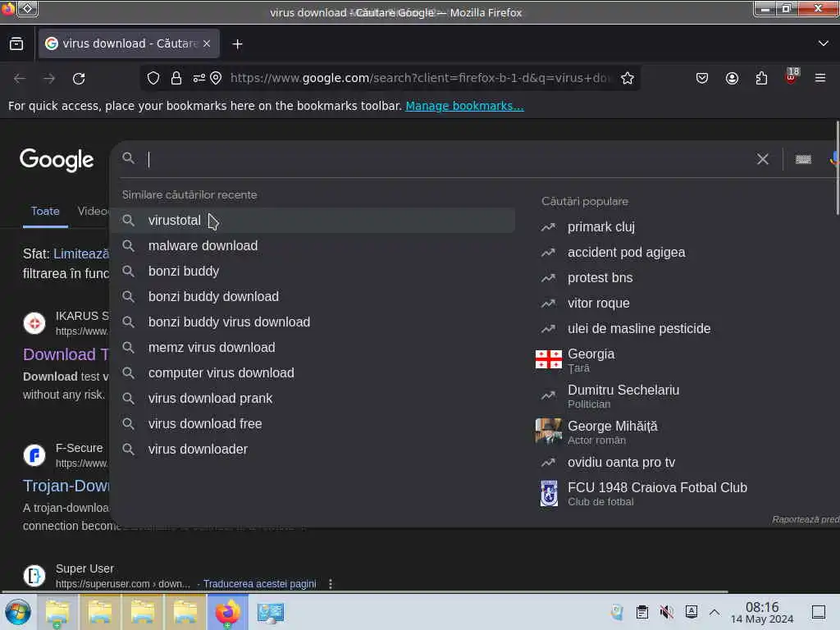Viewport: 840px width, 630px height.
Task: Open Super User result more options dots
Action: click(x=331, y=584)
